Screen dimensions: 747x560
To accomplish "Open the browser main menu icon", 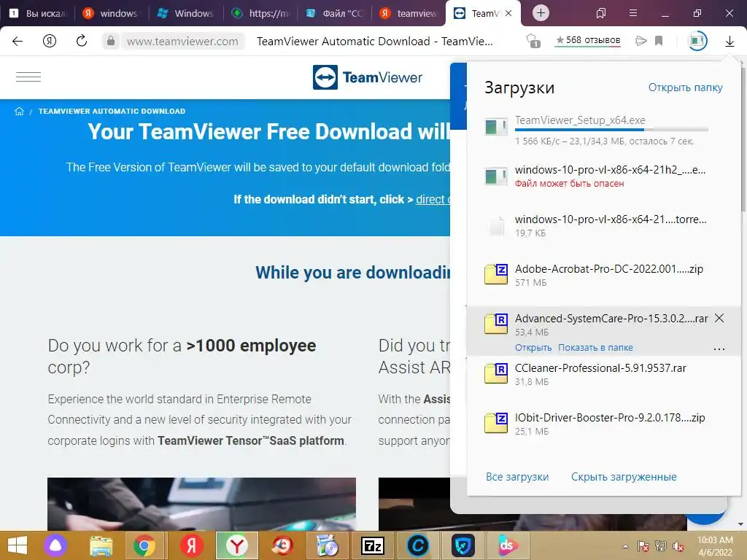I will 632,13.
